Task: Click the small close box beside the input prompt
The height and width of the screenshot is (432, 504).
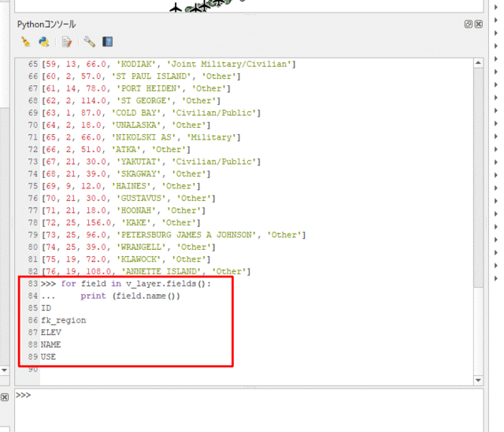Action: pos(5,397)
